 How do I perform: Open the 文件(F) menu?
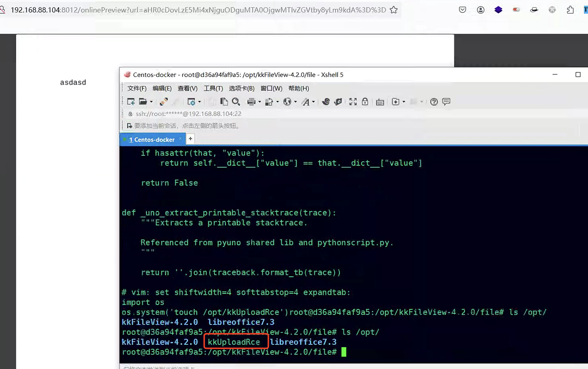tap(137, 88)
